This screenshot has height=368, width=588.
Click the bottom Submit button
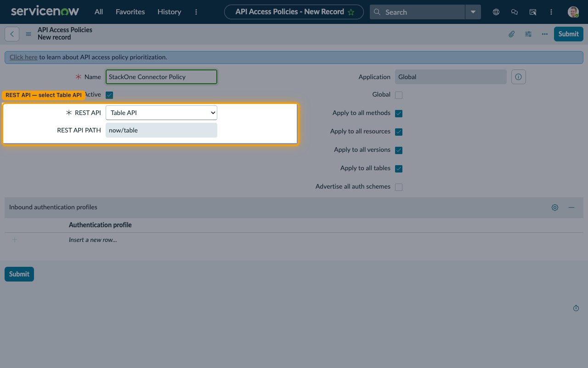coord(19,274)
